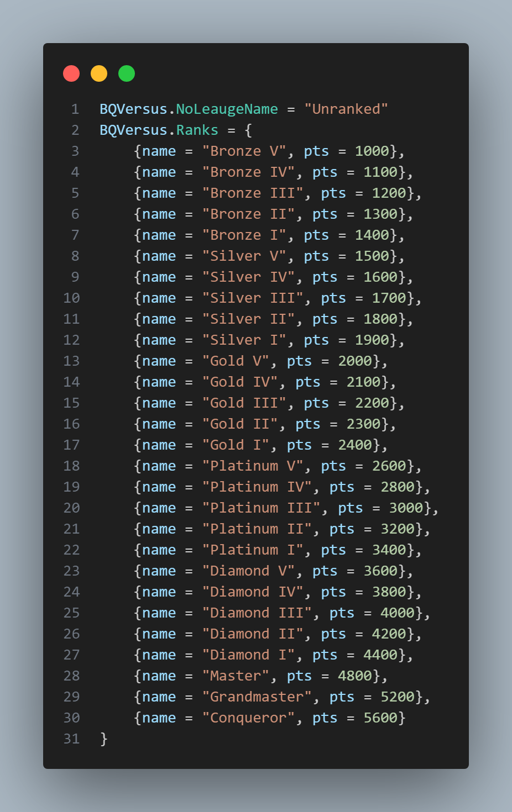Image resolution: width=512 pixels, height=812 pixels.
Task: Click the yellow minimize dot
Action: [x=99, y=73]
